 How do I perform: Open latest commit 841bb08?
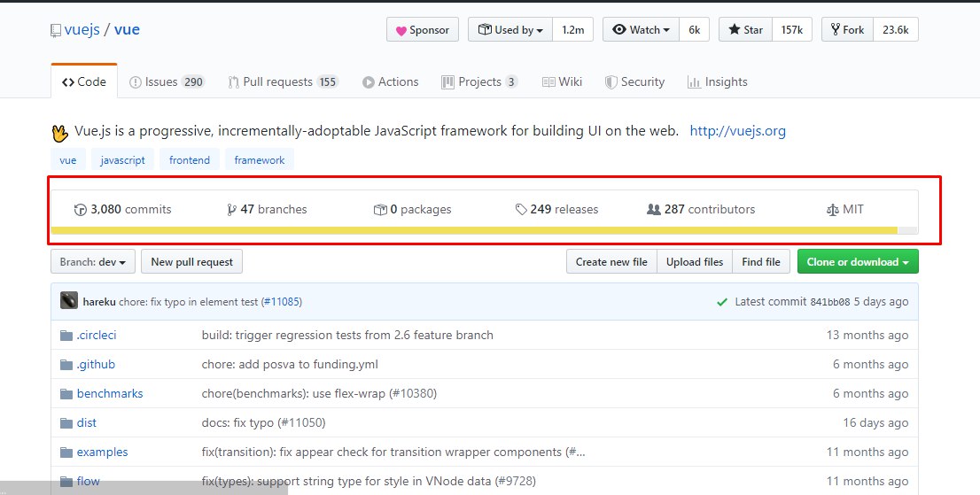click(x=830, y=301)
